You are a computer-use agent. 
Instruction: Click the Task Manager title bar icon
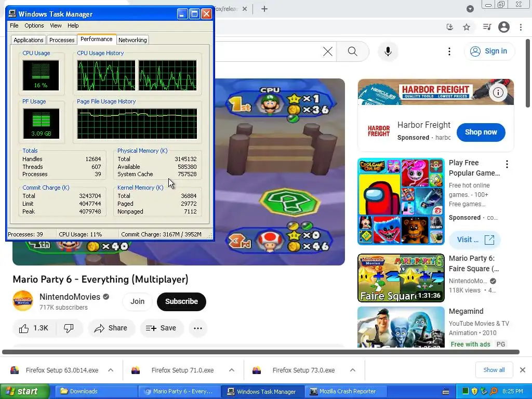(12, 14)
